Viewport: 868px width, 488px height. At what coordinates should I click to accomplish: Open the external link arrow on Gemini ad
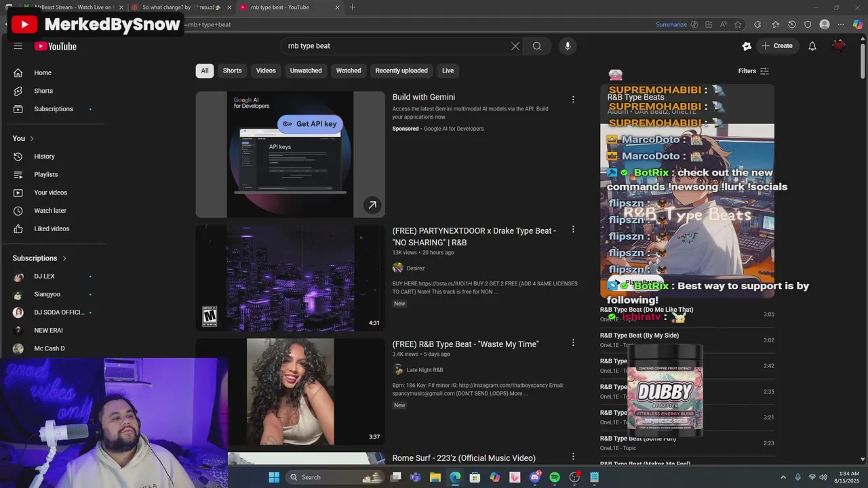click(372, 205)
